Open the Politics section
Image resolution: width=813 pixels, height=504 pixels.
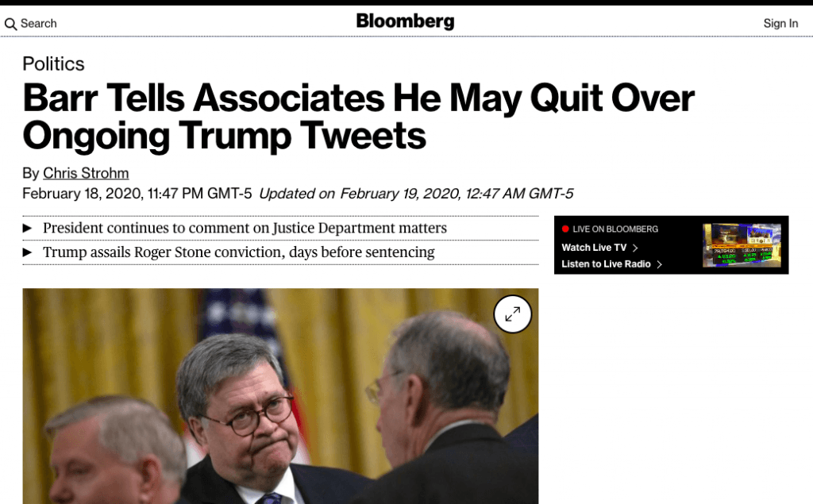tap(53, 64)
